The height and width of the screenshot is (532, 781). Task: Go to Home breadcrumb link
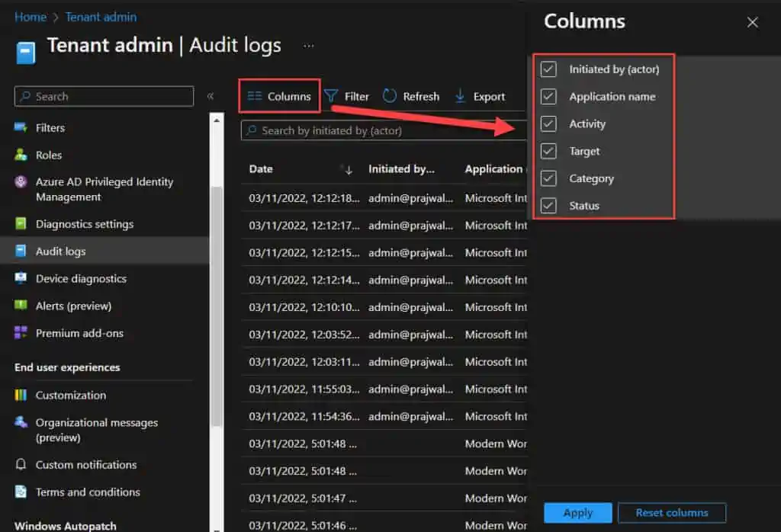31,17
